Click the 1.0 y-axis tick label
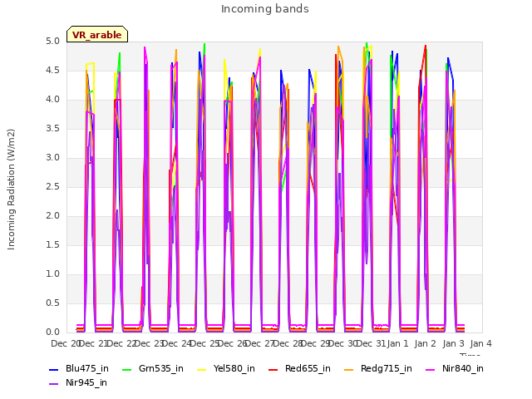This screenshot has height=399, width=532. (52, 274)
